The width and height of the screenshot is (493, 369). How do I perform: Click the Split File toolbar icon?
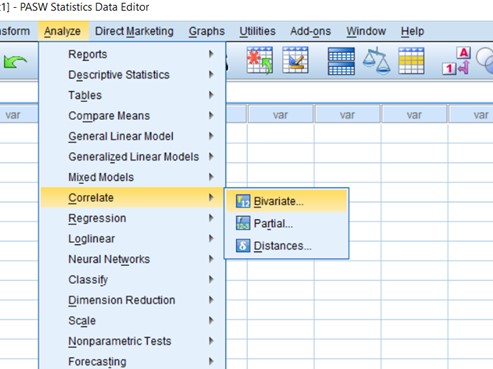point(341,61)
